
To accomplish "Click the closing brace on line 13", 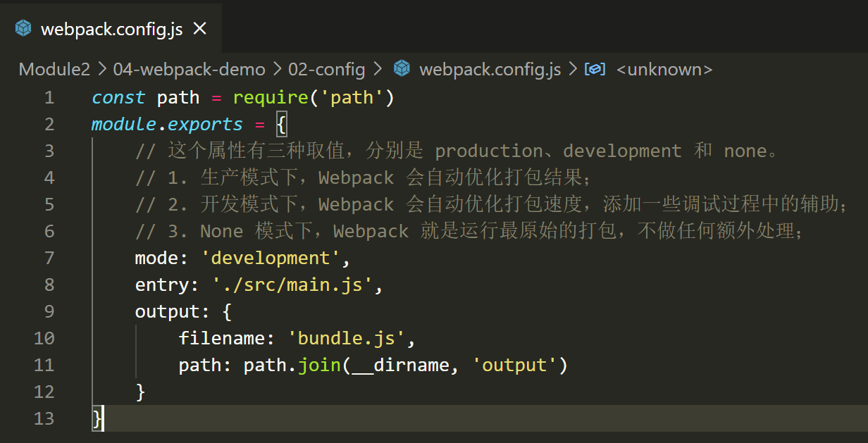I will click(x=97, y=418).
